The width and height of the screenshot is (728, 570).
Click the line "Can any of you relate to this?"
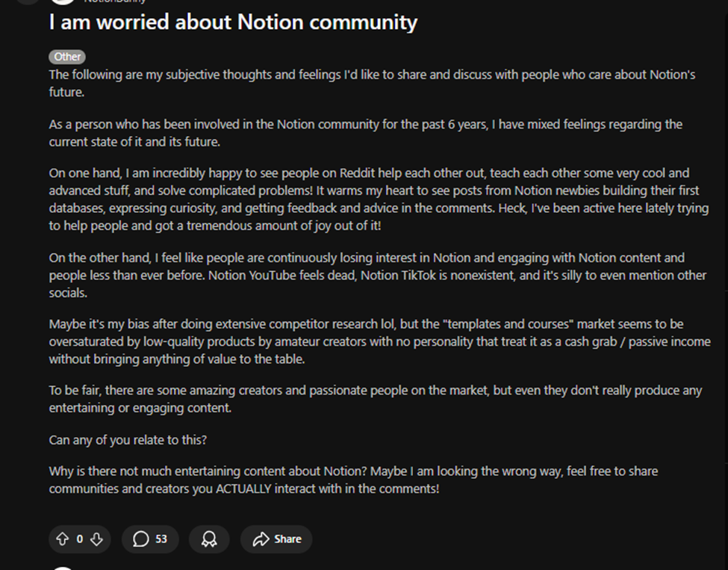pos(128,440)
